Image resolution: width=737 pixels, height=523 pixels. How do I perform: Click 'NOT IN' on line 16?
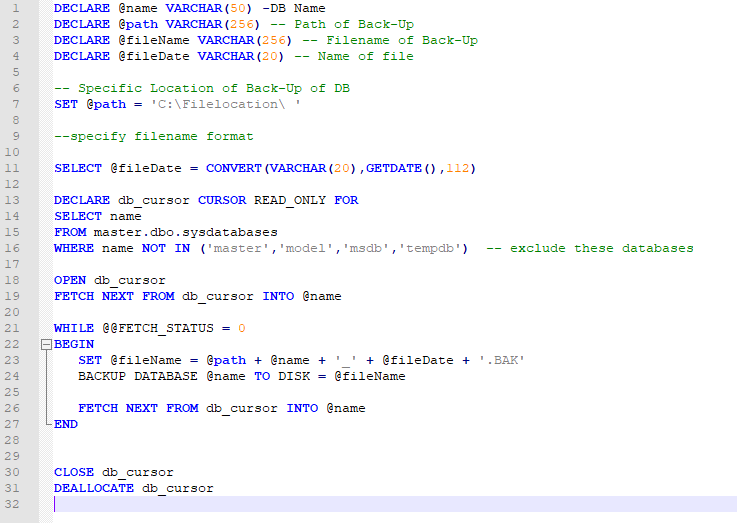click(166, 248)
